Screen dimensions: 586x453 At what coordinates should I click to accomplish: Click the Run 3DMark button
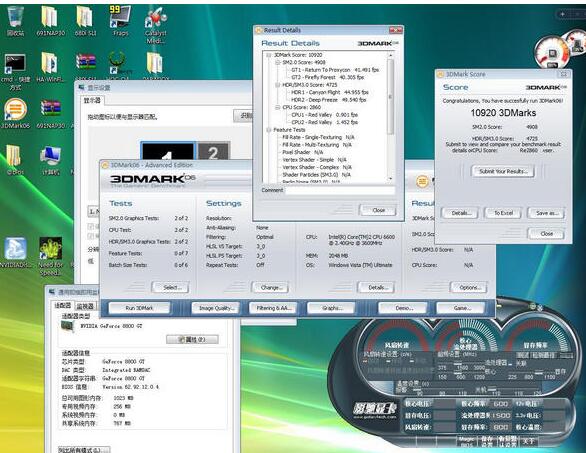point(139,308)
